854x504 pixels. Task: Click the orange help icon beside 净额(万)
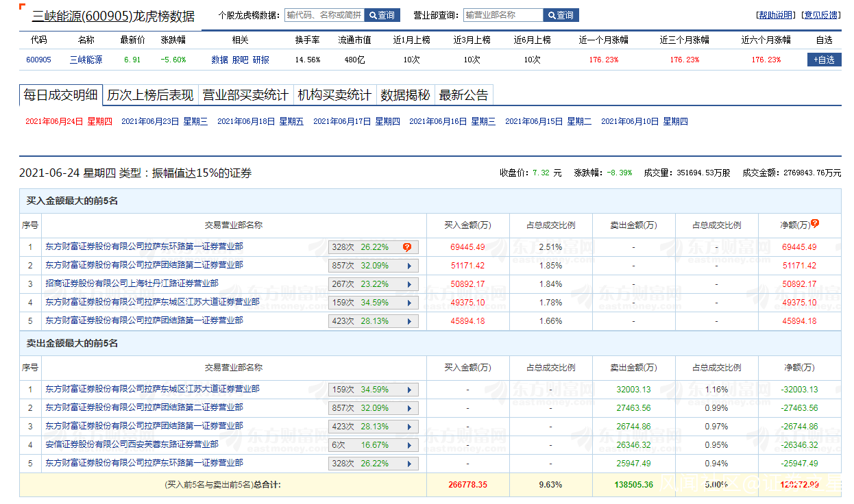click(815, 224)
